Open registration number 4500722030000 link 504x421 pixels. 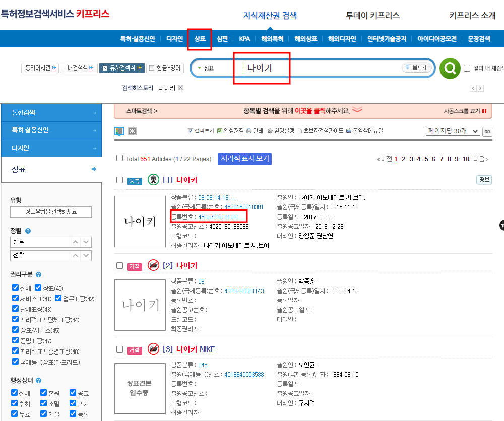(218, 217)
